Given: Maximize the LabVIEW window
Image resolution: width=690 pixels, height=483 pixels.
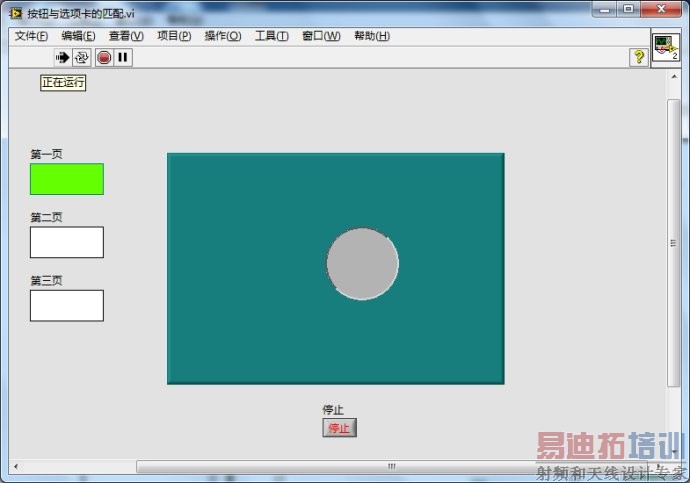Looking at the screenshot, I should click(x=628, y=9).
